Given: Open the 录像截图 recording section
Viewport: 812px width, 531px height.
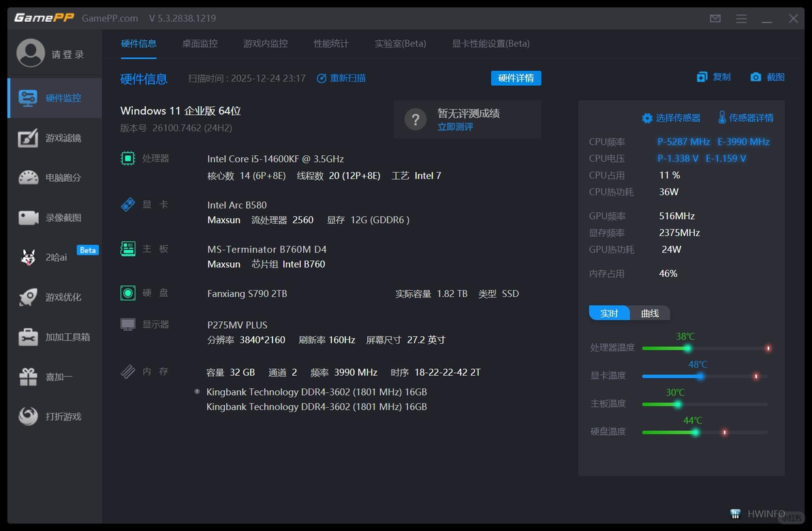Looking at the screenshot, I should (x=55, y=217).
